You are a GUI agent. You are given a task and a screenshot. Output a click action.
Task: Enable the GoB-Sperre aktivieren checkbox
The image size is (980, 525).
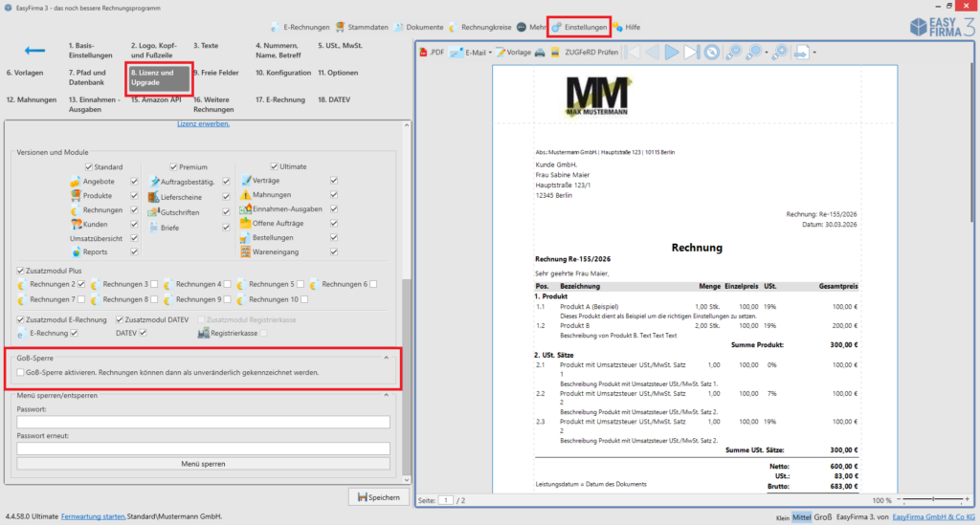coord(21,373)
